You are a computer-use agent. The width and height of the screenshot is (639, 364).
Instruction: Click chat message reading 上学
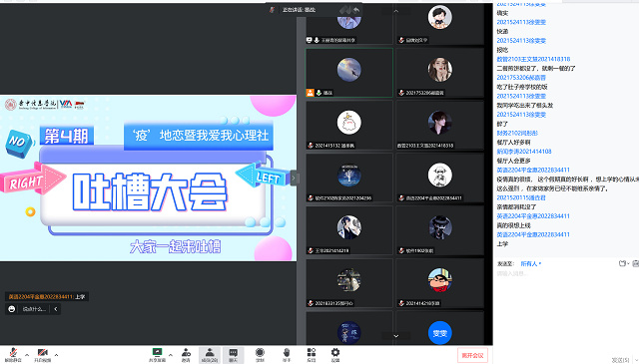point(502,244)
